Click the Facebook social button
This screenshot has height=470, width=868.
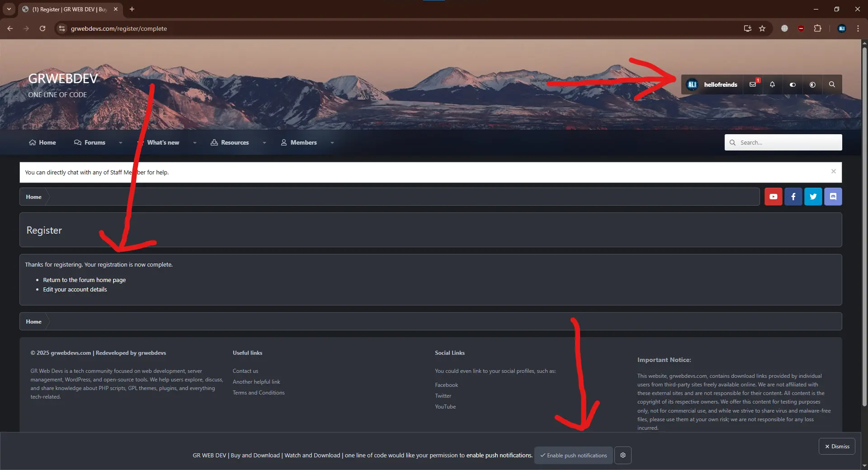click(793, 197)
